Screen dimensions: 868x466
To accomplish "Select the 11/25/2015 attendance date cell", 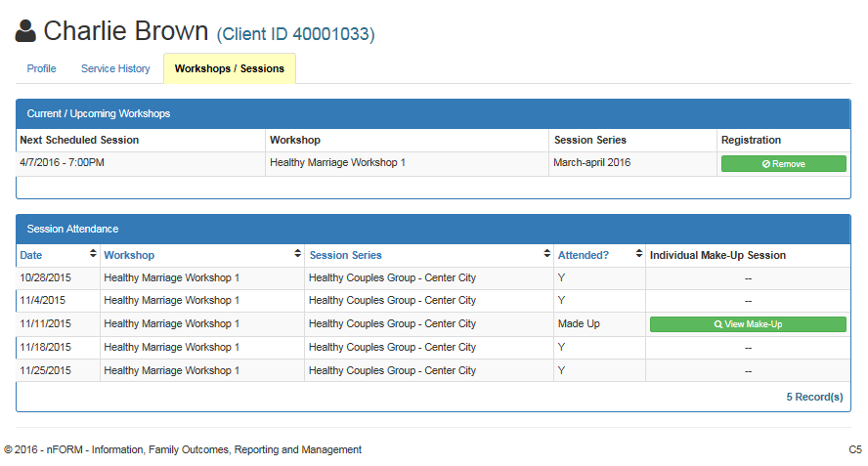I will pos(44,371).
